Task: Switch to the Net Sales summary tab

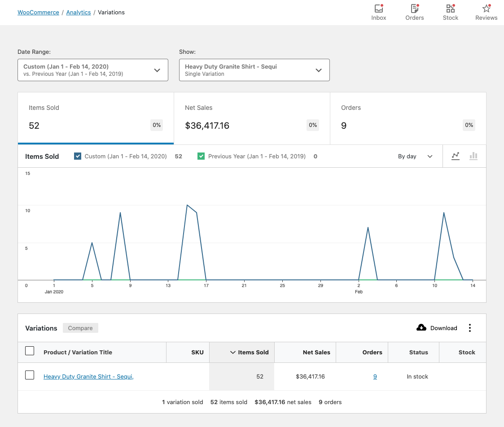Action: (x=252, y=118)
